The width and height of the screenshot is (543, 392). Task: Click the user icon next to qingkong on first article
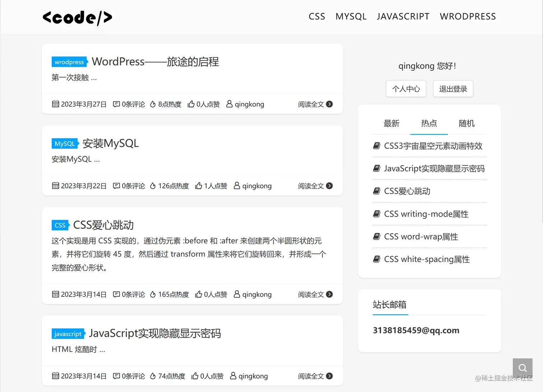[229, 104]
